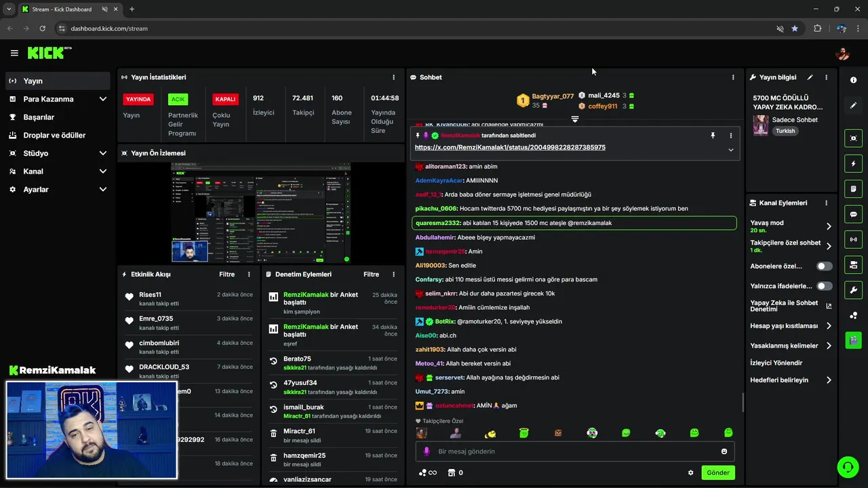Click the chat scrollbar thumb
Screen dimensions: 868x488
743,402
